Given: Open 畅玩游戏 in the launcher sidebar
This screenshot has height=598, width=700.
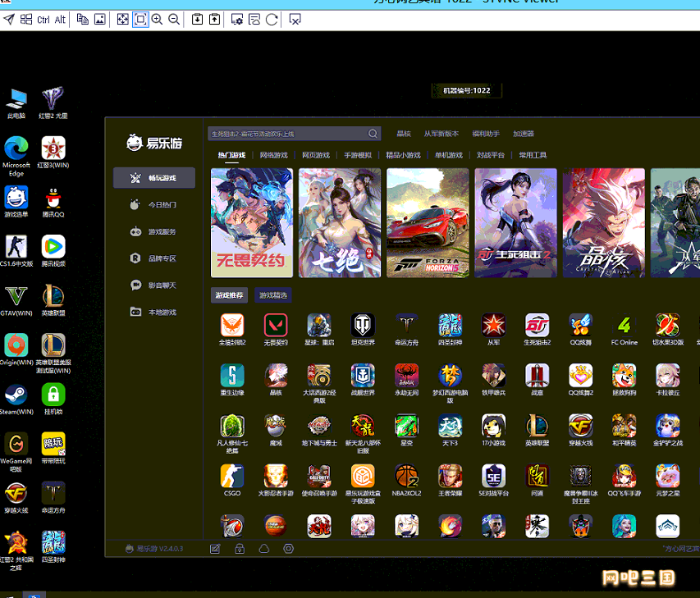Looking at the screenshot, I should pos(154,178).
